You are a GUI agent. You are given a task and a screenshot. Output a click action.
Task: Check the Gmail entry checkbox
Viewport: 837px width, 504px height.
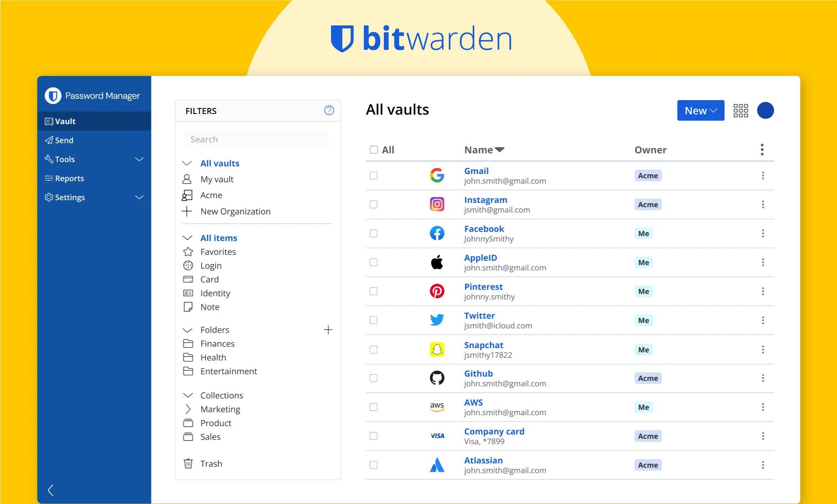point(374,175)
